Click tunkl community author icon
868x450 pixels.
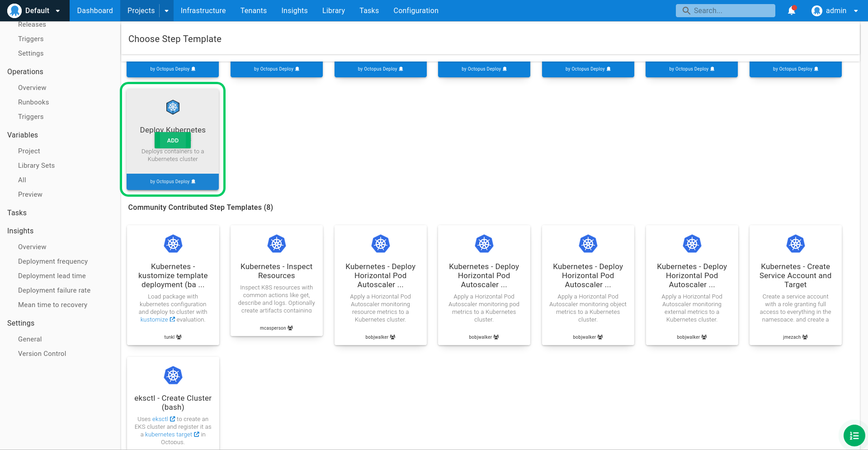179,337
